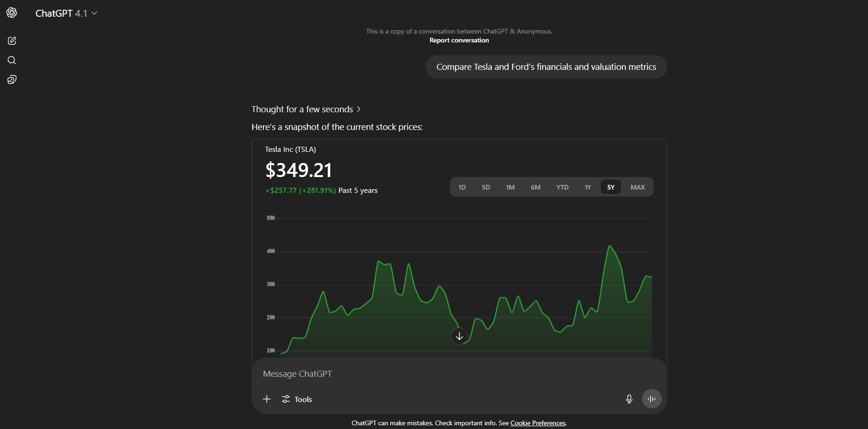Expand the 'Thought for a few seconds' details

point(306,109)
